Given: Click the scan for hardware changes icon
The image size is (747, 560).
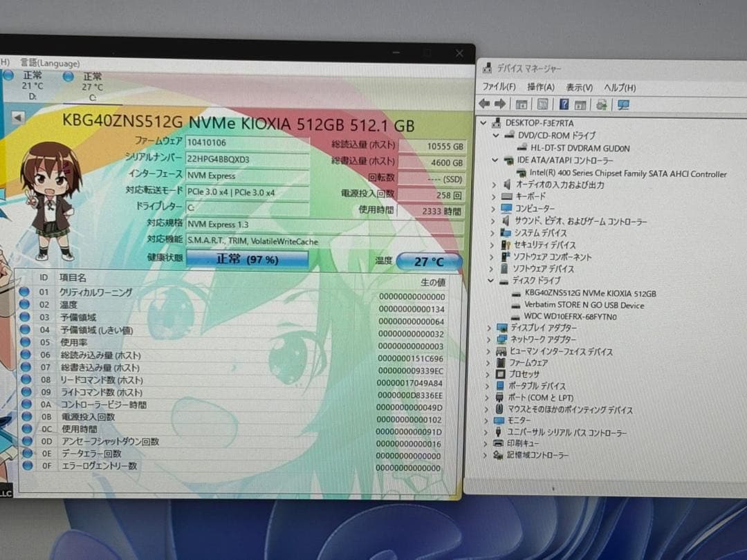Looking at the screenshot, I should (x=602, y=104).
